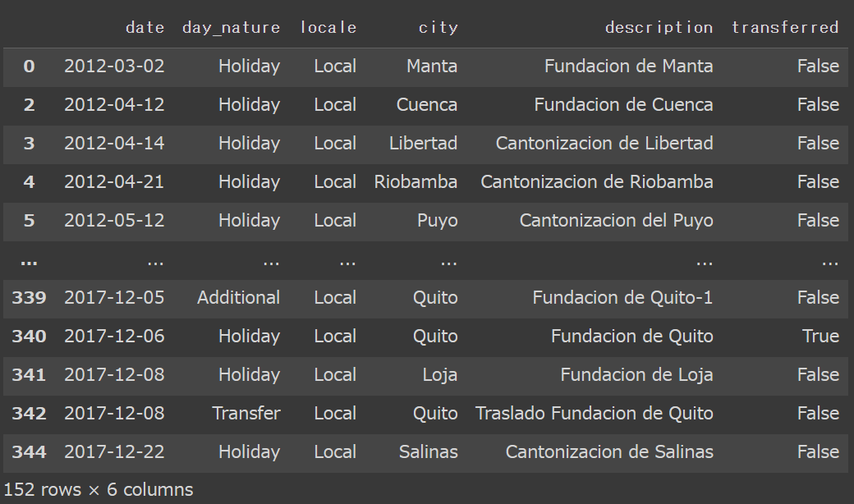Click the 'Puyo' city cell
Image resolution: width=854 pixels, height=504 pixels.
(x=438, y=221)
